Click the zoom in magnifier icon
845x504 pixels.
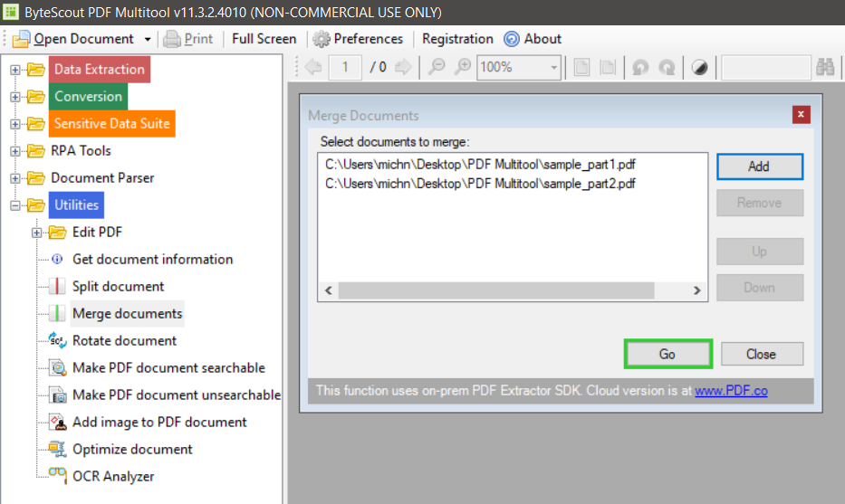tap(463, 67)
